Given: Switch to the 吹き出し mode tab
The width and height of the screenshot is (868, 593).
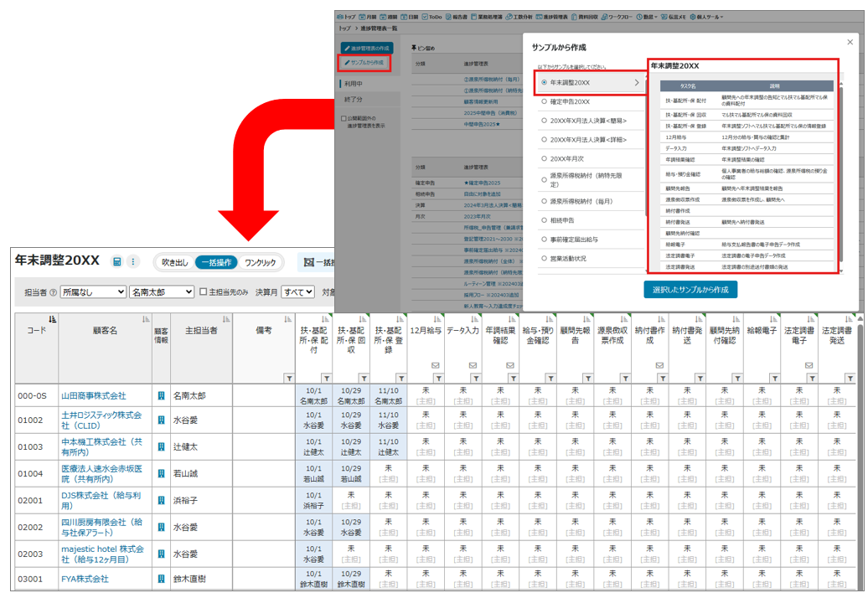Looking at the screenshot, I should [175, 263].
